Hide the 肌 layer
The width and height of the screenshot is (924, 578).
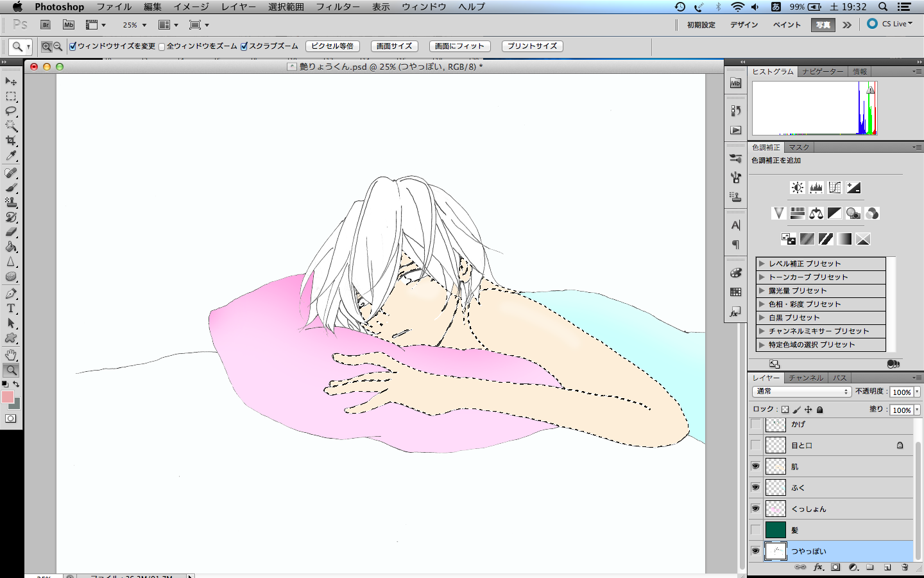pyautogui.click(x=756, y=466)
